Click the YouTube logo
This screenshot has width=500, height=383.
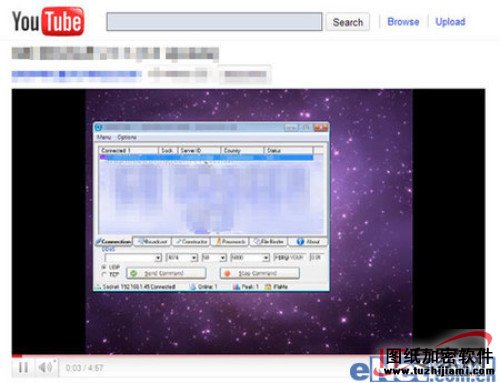pos(48,21)
